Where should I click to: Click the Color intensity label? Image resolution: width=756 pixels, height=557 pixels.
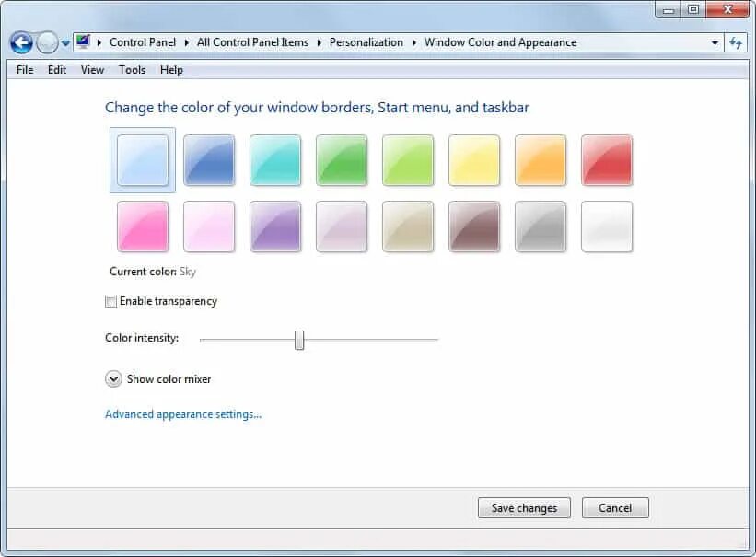142,338
